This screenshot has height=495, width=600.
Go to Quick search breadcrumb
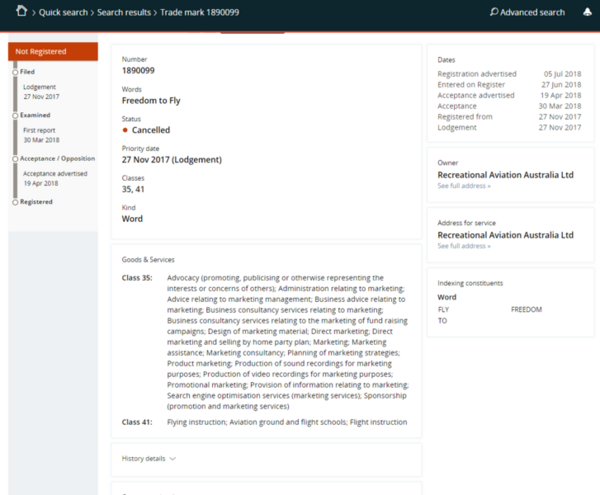pos(63,12)
